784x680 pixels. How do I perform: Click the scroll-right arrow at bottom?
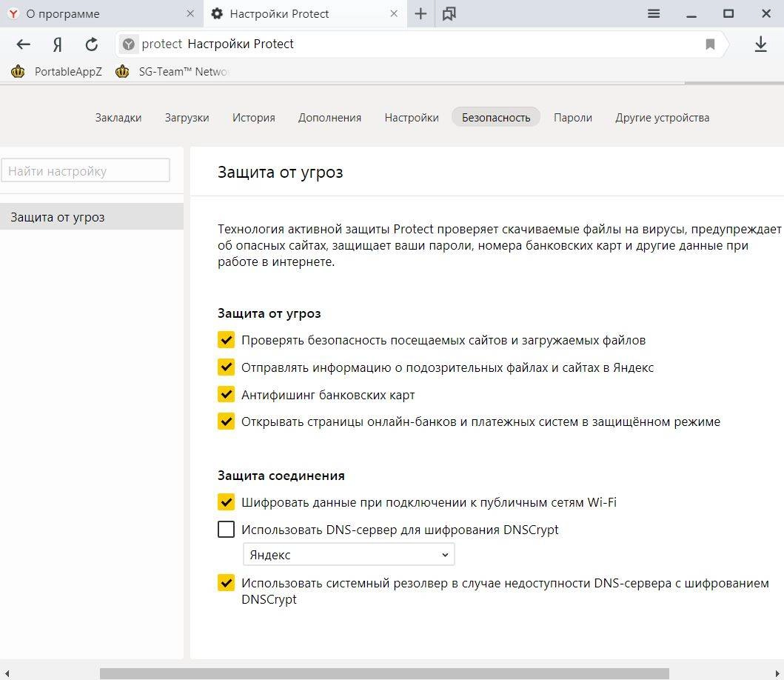(777, 673)
